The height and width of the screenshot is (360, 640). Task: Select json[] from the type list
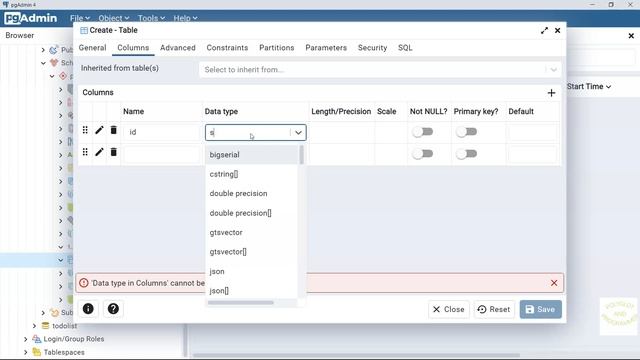(x=252, y=291)
